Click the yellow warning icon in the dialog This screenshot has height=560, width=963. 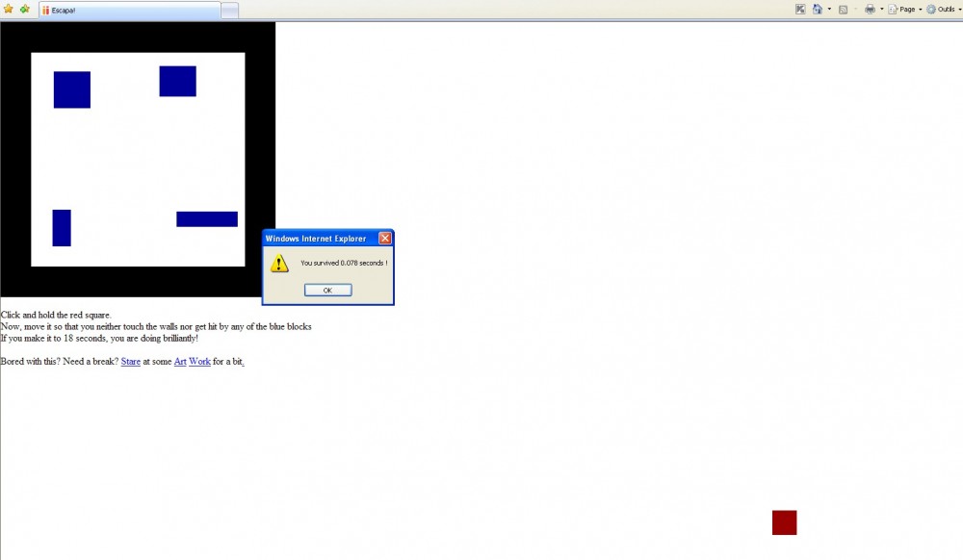tap(279, 263)
